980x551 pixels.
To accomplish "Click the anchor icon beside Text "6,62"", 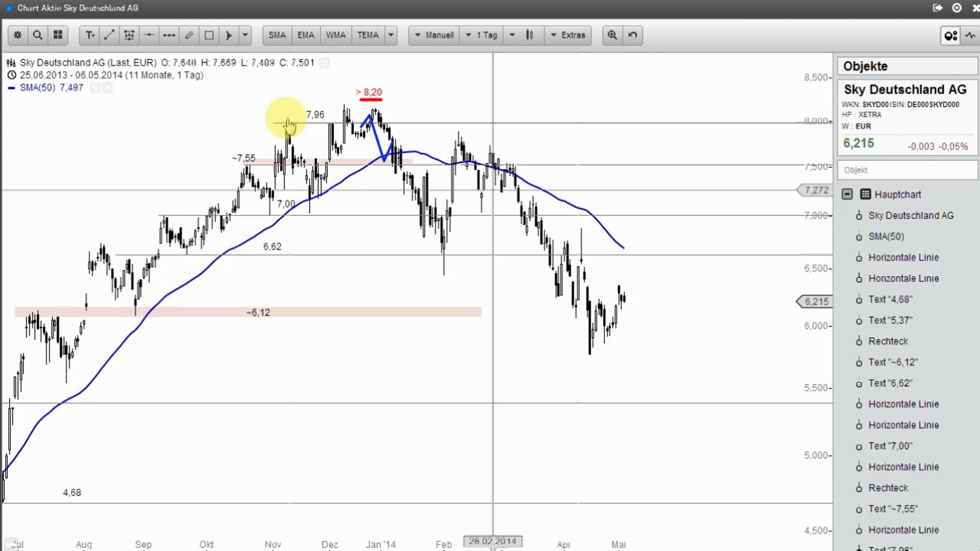I will click(x=859, y=384).
